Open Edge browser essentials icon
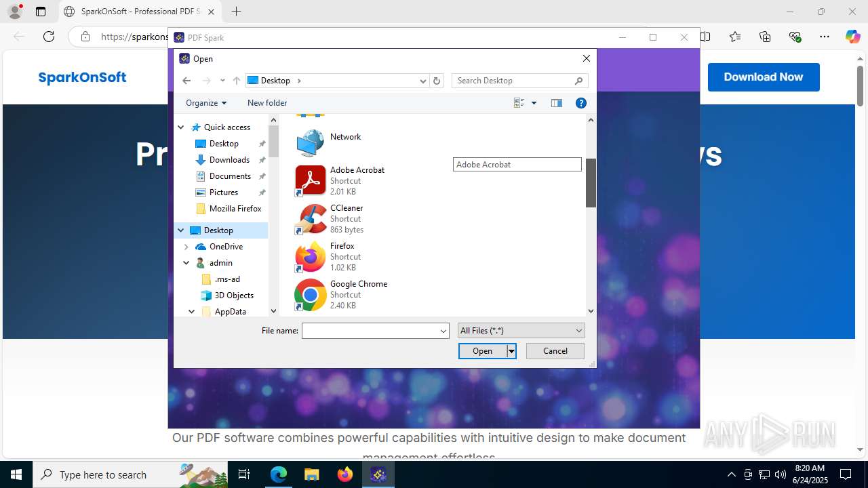Image resolution: width=868 pixels, height=488 pixels. point(795,37)
